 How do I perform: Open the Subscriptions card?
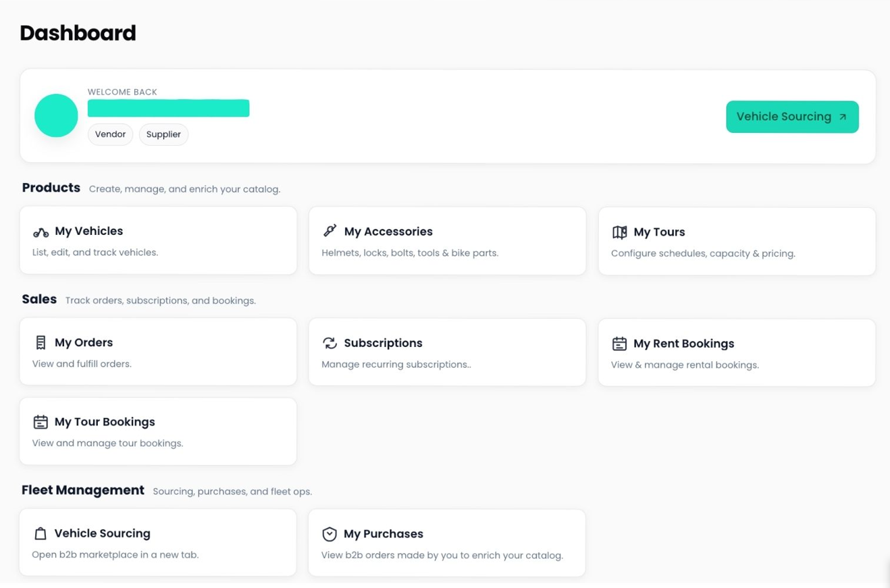(446, 351)
